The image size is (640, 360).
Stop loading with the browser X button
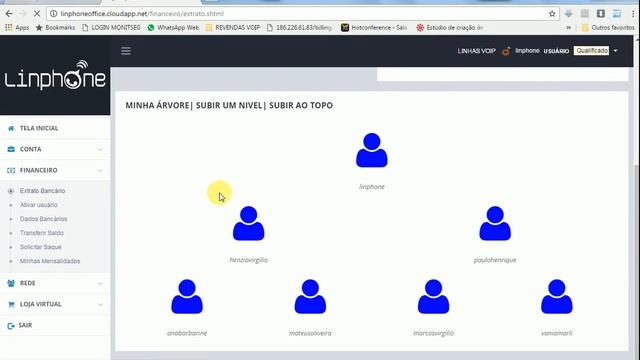click(x=36, y=13)
